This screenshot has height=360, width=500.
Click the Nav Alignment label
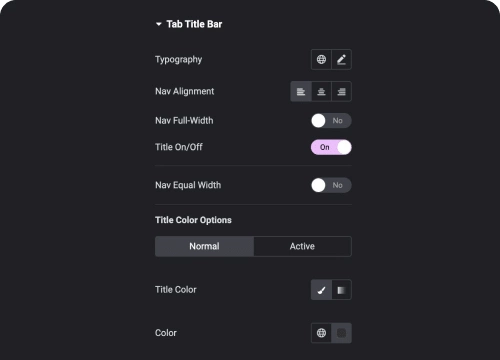[x=185, y=91]
